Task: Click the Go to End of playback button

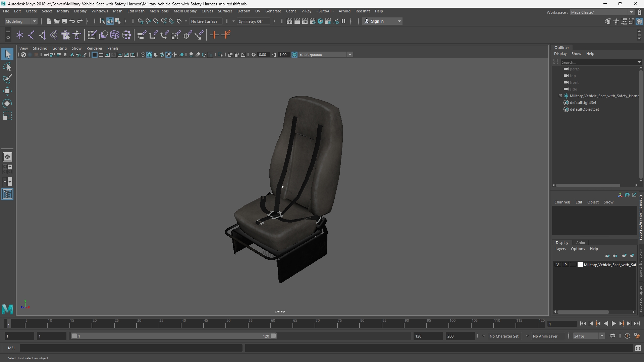Action: (637, 323)
